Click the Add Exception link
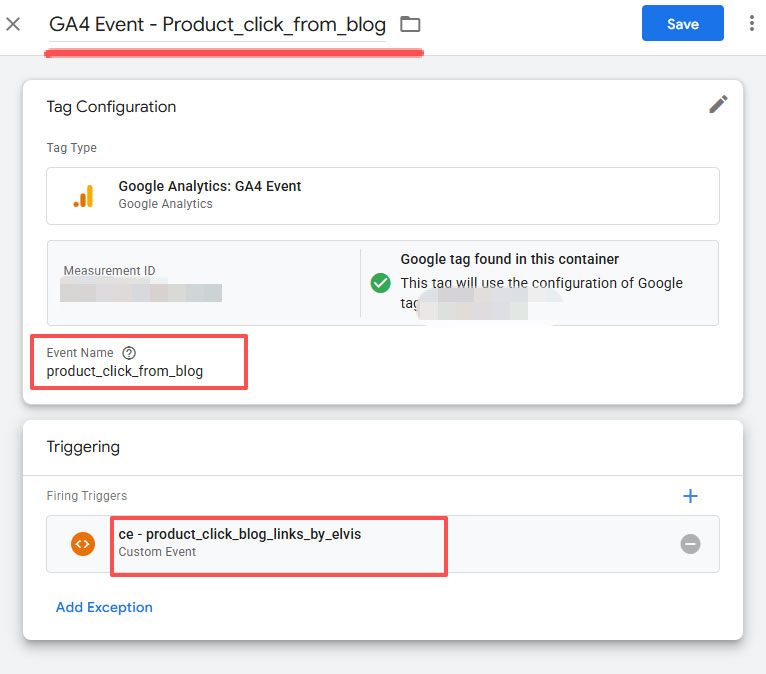This screenshot has width=766, height=674. coord(104,607)
